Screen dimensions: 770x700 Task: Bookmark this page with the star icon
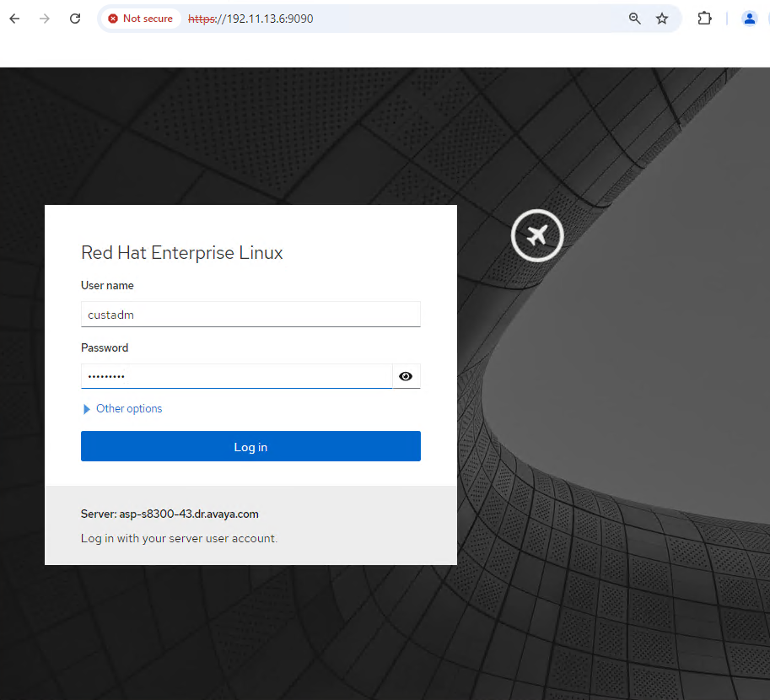(x=662, y=19)
